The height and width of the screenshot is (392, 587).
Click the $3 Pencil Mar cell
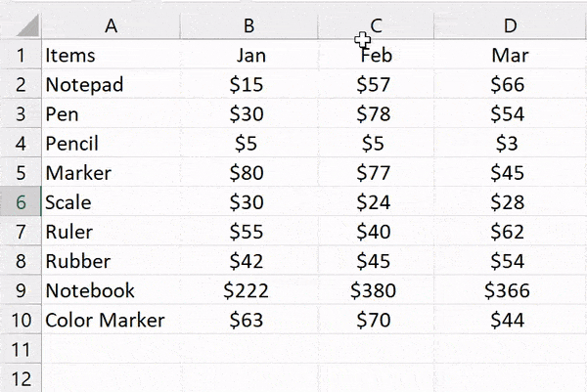point(511,144)
